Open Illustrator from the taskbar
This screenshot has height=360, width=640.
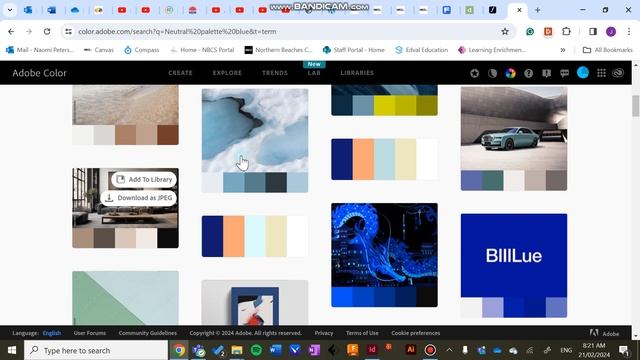pos(411,350)
